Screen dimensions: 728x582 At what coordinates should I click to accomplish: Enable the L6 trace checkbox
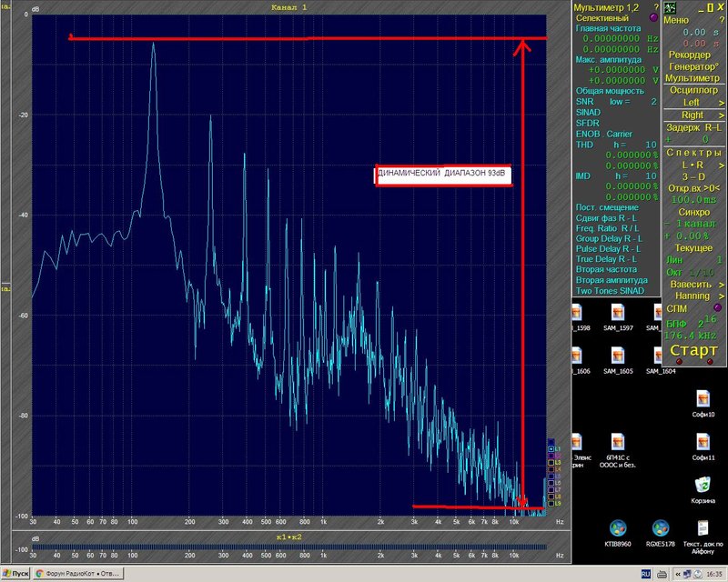(551, 483)
